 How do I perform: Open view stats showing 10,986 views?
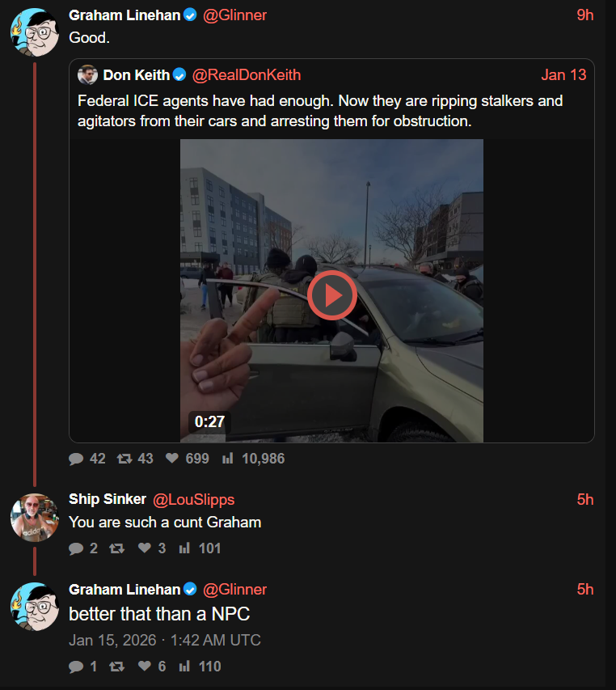(x=228, y=459)
